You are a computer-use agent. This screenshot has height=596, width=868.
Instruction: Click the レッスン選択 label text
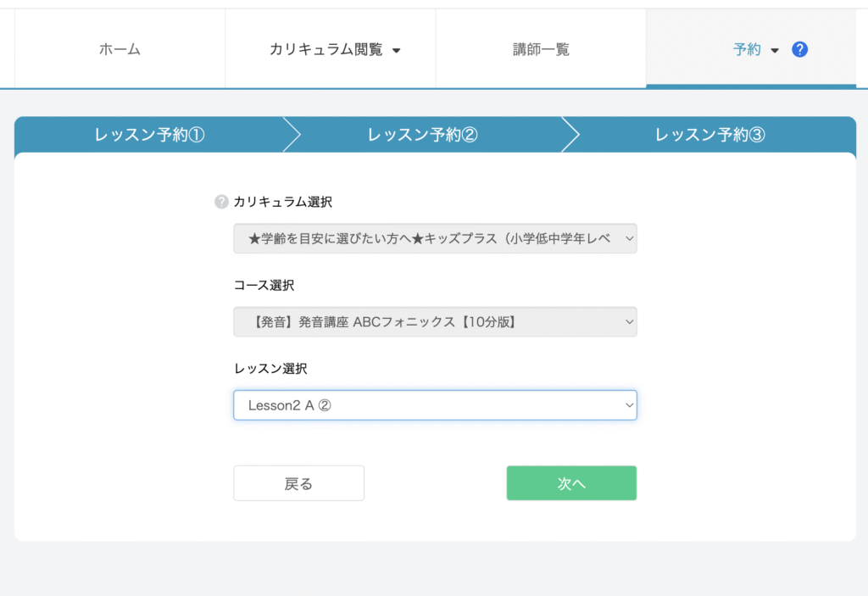point(270,369)
